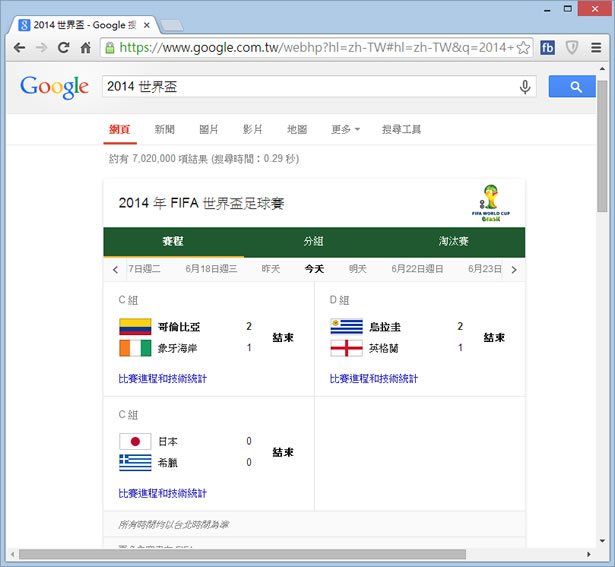The width and height of the screenshot is (615, 567).
Task: Click the blue Google search button
Action: coord(572,86)
